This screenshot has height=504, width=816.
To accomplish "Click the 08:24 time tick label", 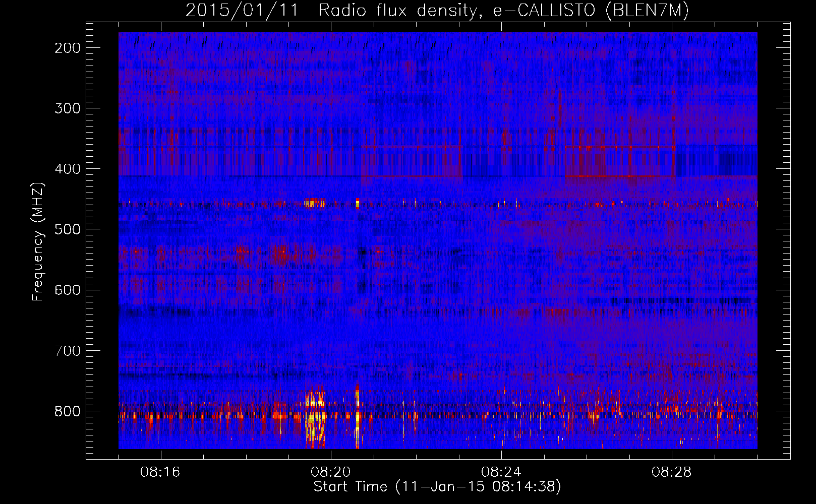I will [x=501, y=472].
